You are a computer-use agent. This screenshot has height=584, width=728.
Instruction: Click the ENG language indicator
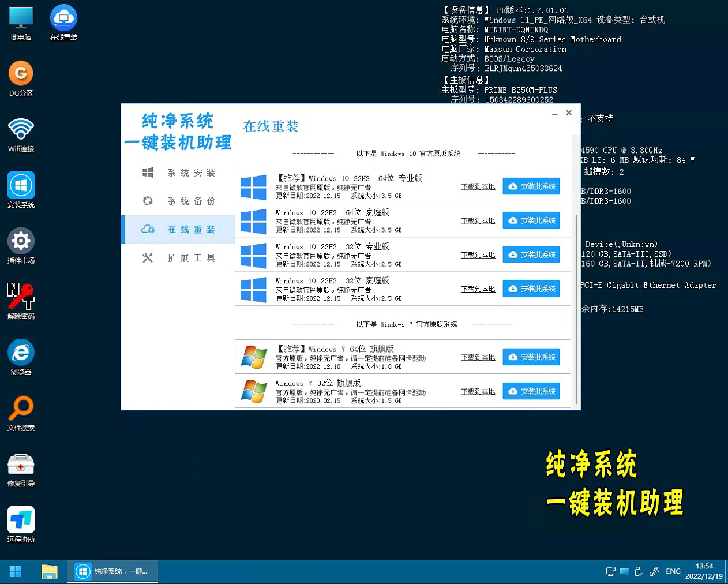click(673, 571)
